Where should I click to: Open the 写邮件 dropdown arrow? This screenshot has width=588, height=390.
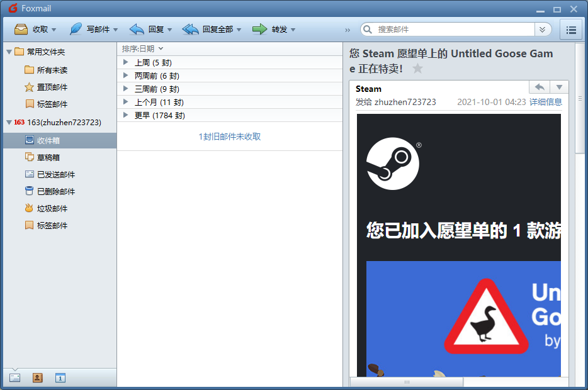tap(115, 30)
